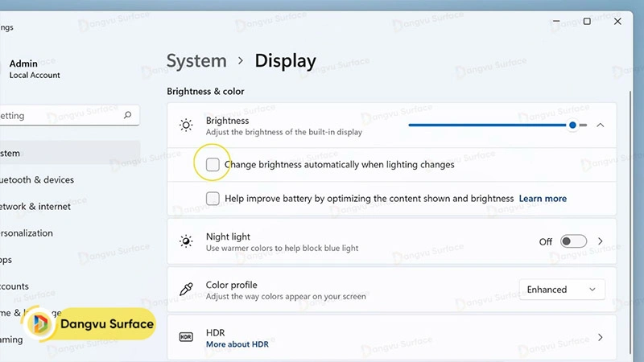Expand the HDR settings arrow

pos(600,338)
